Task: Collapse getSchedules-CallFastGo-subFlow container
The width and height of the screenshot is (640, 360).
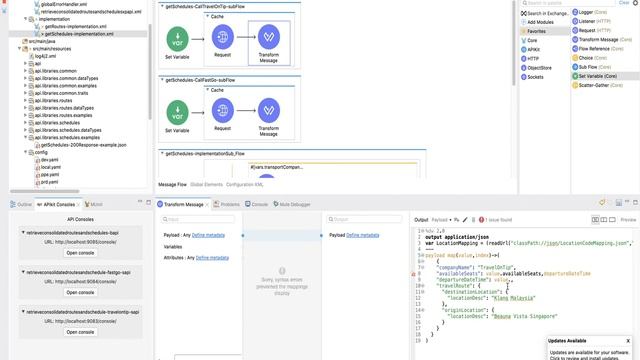Action: (162, 80)
